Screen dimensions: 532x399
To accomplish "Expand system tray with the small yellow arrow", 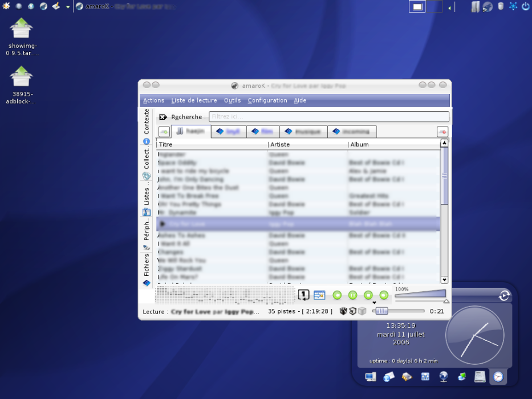I will click(450, 7).
